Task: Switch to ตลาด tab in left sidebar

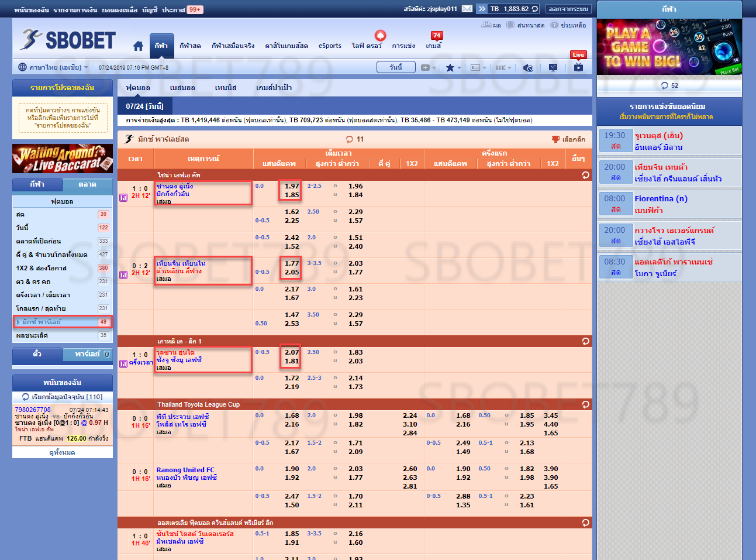Action: pos(87,184)
